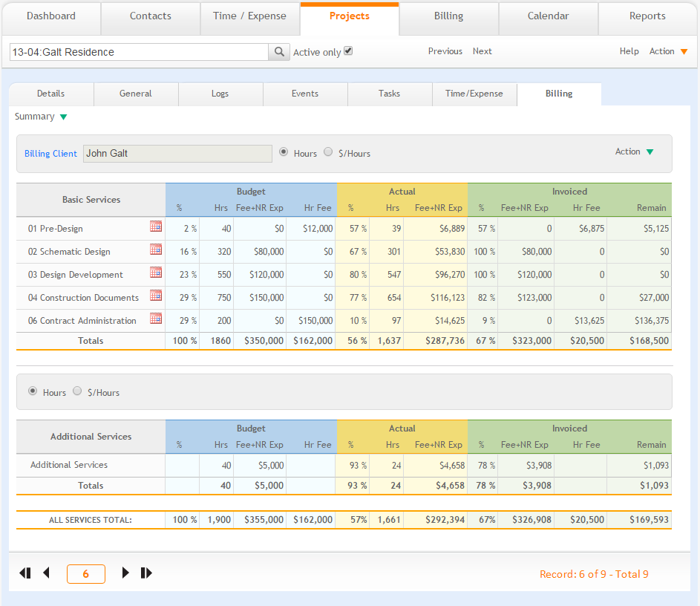Go to last record arrow
Screen dimensions: 700x606
146,573
